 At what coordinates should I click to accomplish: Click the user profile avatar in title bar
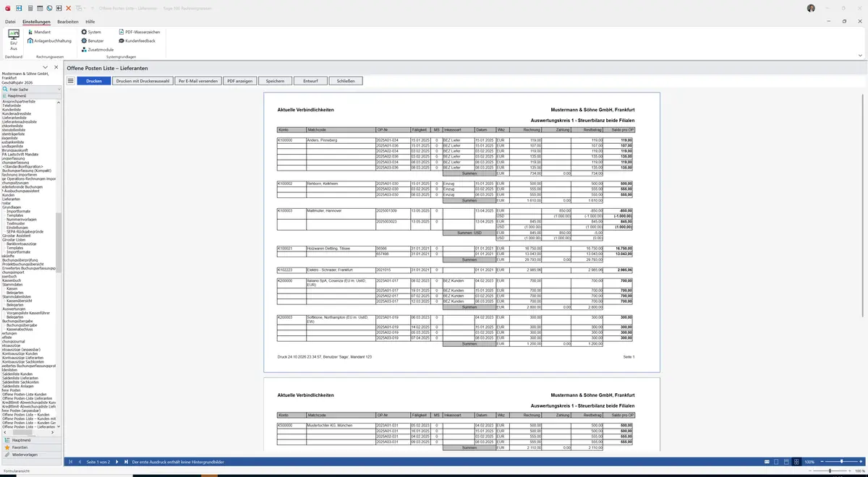(811, 7)
